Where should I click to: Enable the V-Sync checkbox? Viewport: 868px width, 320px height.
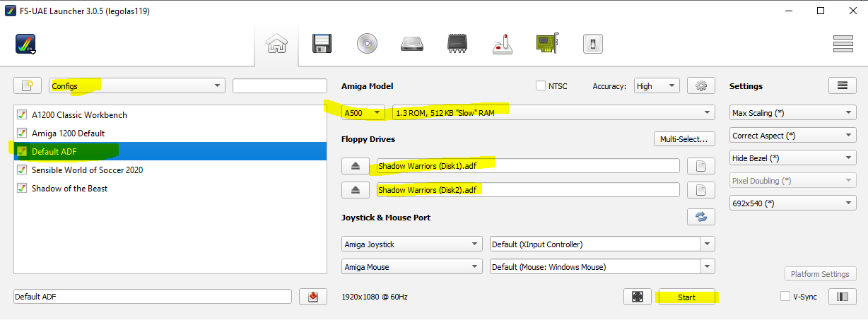click(785, 297)
